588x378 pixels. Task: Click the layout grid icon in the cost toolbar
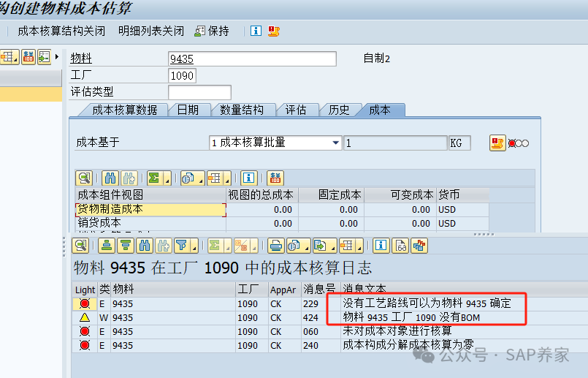click(x=215, y=178)
